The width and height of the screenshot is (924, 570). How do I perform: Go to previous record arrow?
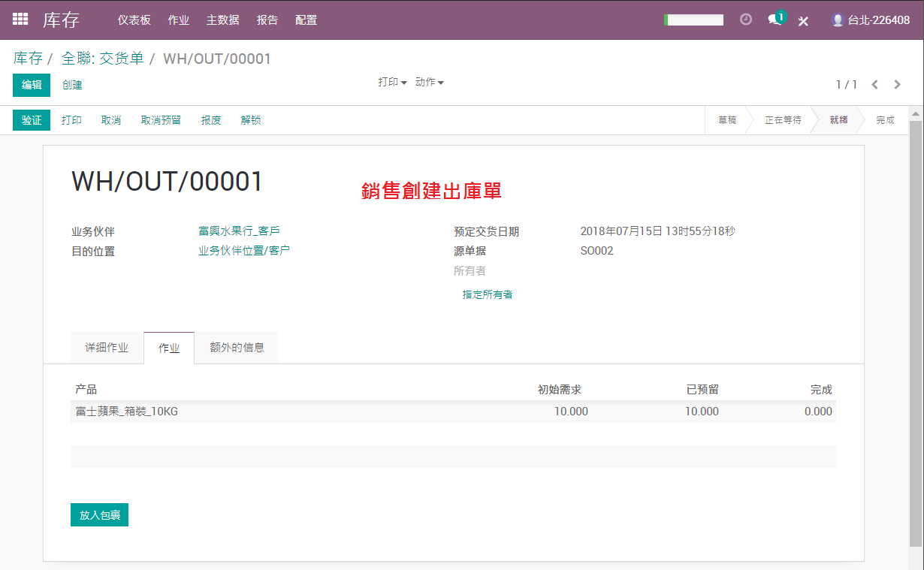click(874, 85)
